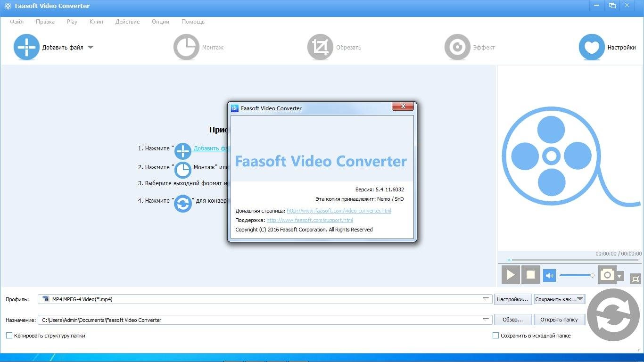Screen dimensions: 644x362
Task: Open the Опции menu
Action: (160, 22)
